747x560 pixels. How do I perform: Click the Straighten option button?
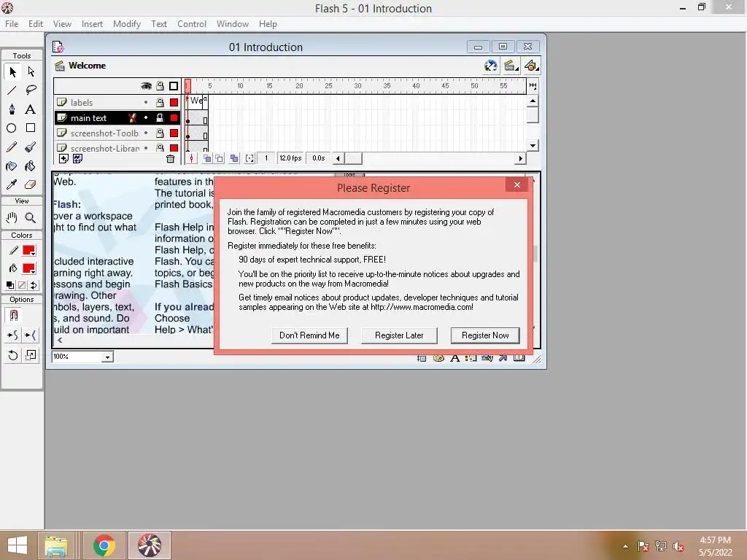31,335
